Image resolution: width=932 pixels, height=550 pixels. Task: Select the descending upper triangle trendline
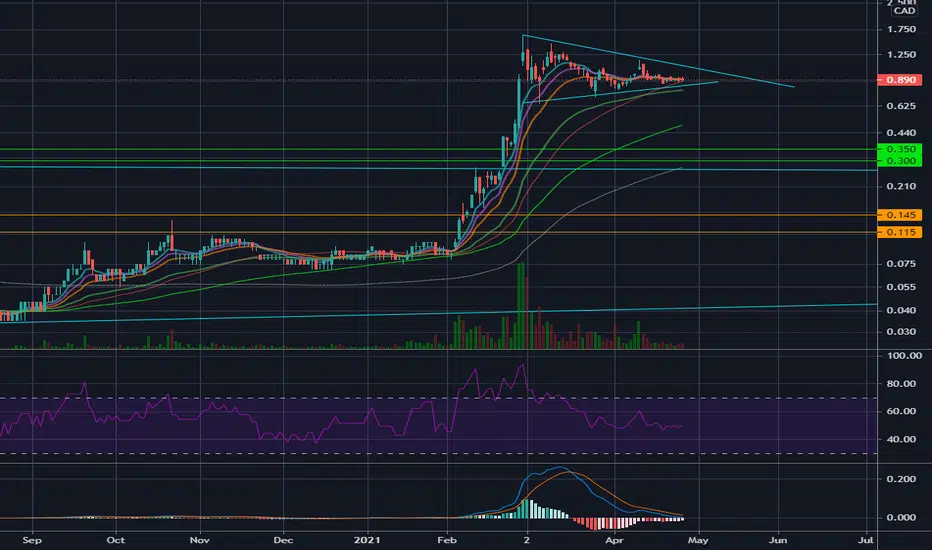tap(658, 61)
